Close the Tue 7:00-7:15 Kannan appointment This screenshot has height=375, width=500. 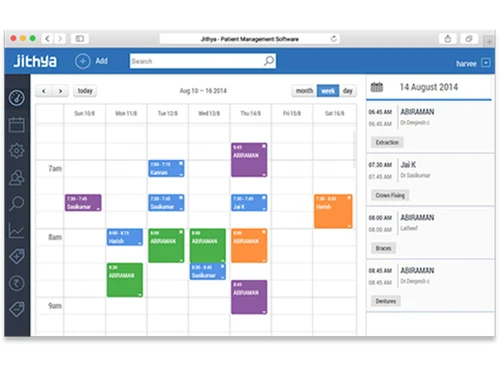(181, 163)
